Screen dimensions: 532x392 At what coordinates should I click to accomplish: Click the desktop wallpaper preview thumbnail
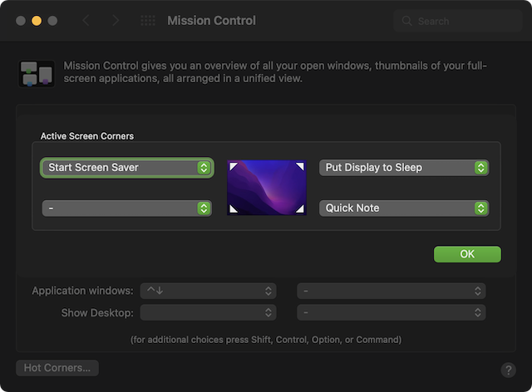[x=267, y=188]
